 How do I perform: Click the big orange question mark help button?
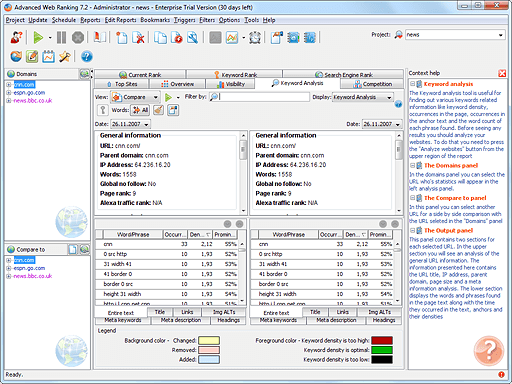click(x=489, y=351)
